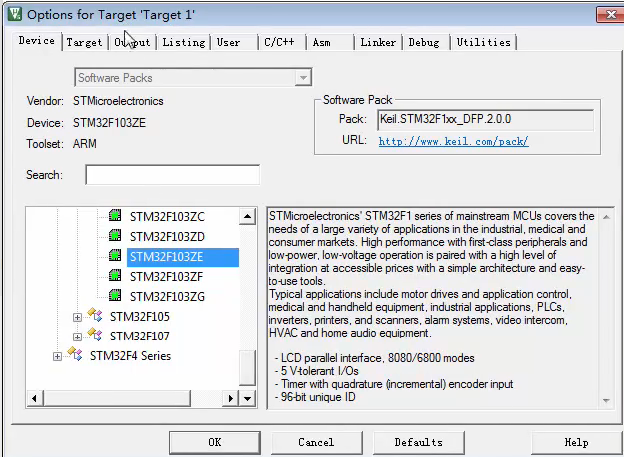Click the device Search field
This screenshot has height=457, width=624.
coord(173,174)
